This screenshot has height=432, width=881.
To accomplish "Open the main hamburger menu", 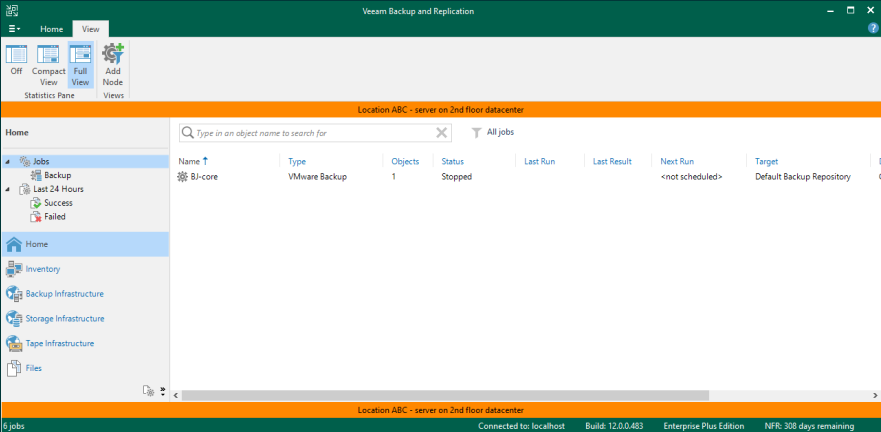I will pyautogui.click(x=15, y=29).
